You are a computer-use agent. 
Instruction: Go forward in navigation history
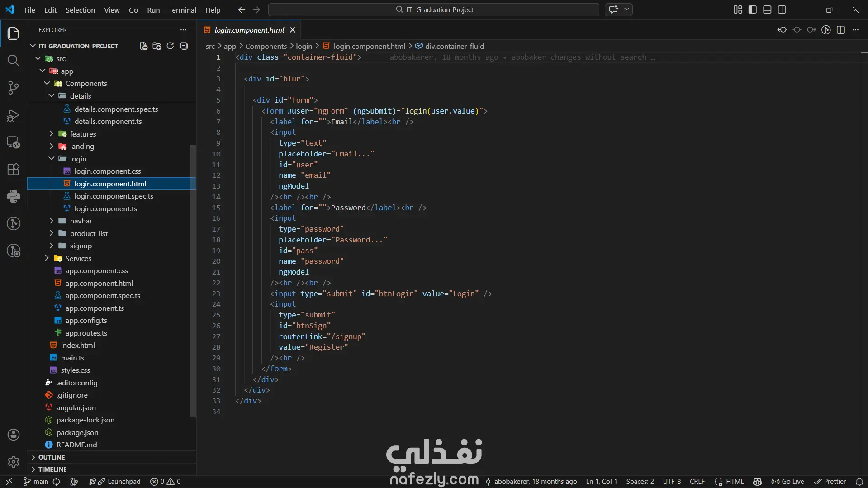256,9
